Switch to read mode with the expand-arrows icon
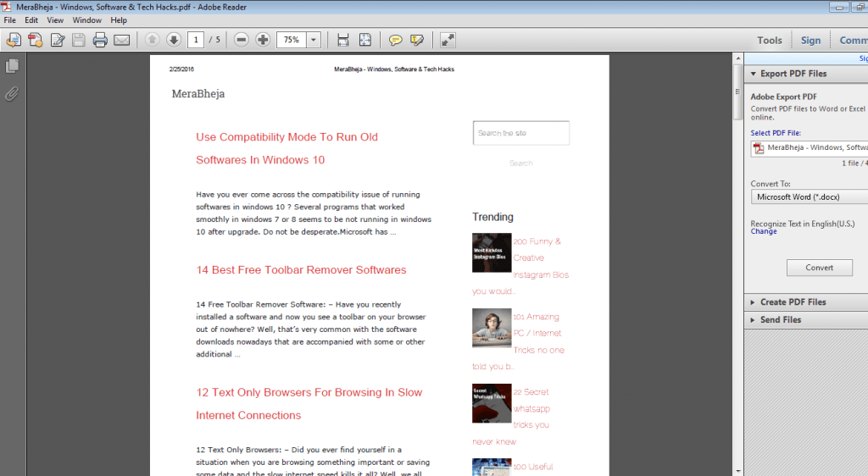This screenshot has height=476, width=868. point(448,40)
